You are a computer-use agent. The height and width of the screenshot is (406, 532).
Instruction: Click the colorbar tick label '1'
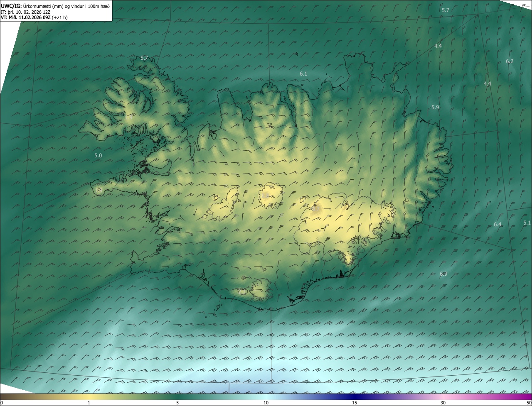tap(89, 403)
